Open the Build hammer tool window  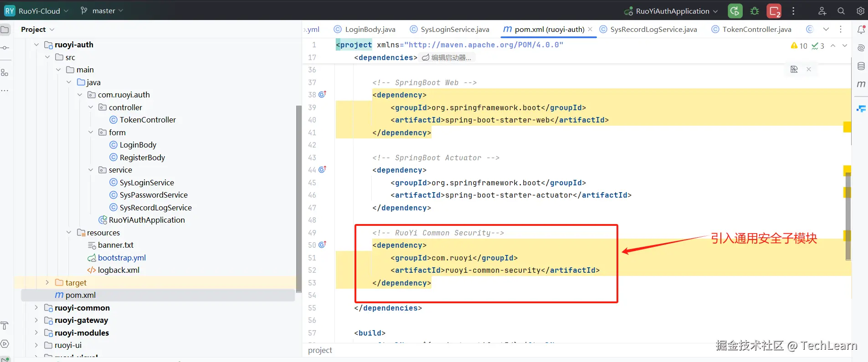[x=5, y=326]
